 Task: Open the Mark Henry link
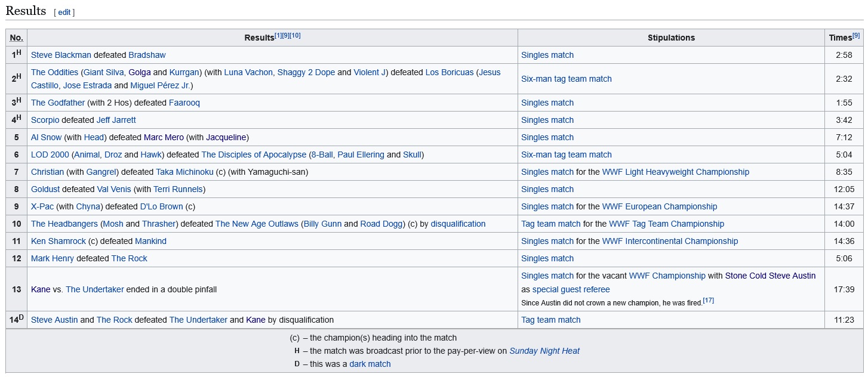(53, 258)
